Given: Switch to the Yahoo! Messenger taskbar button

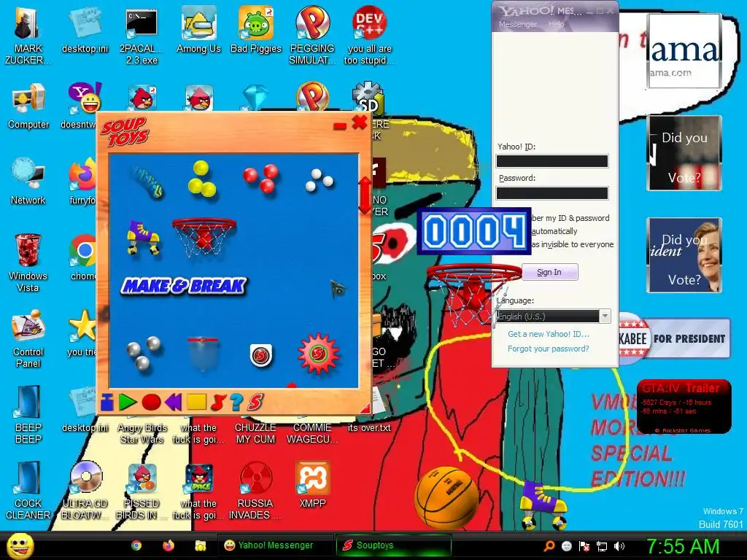Looking at the screenshot, I should [x=275, y=545].
